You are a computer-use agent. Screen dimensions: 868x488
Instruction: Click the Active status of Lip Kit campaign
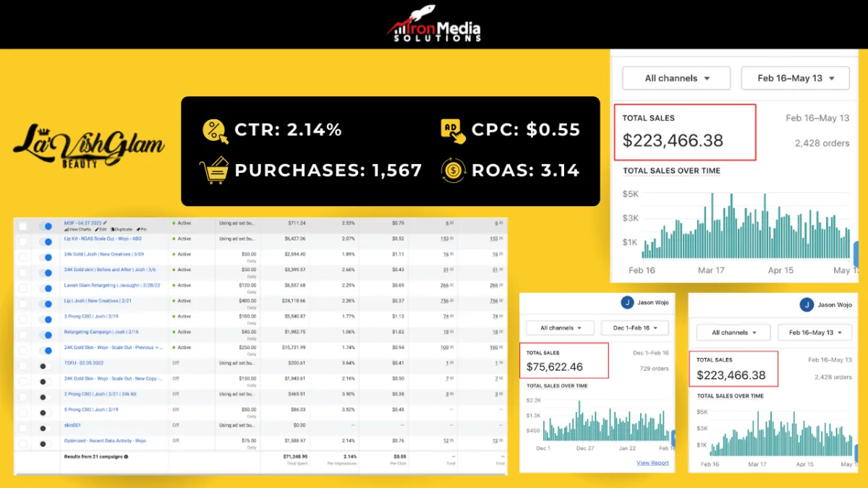click(x=182, y=239)
